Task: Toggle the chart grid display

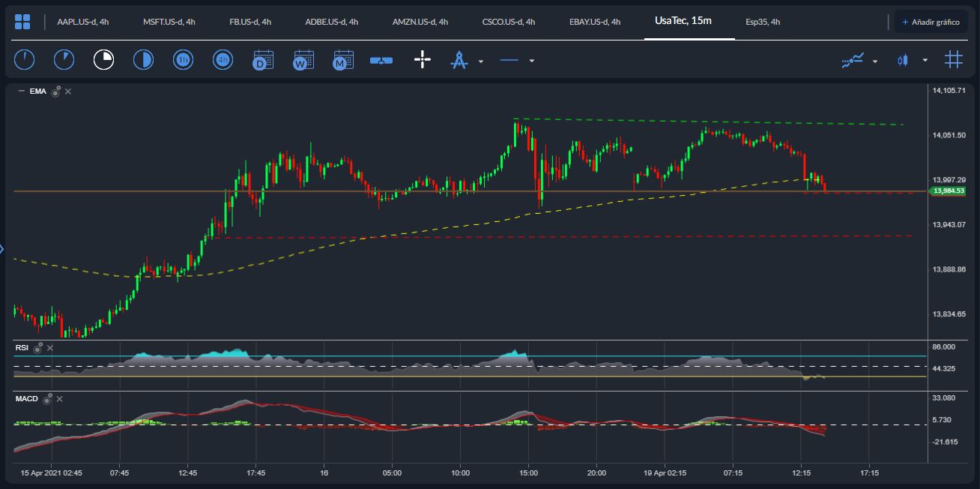Action: (953, 59)
